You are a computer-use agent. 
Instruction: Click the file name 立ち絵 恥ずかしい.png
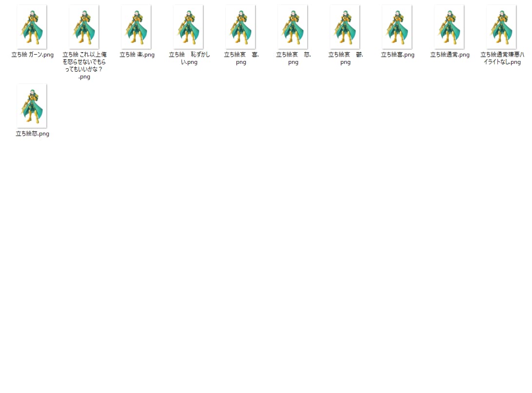(189, 59)
